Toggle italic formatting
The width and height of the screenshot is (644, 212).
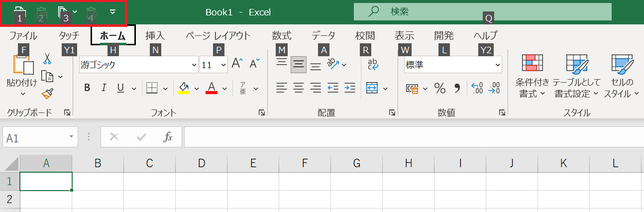click(x=104, y=88)
